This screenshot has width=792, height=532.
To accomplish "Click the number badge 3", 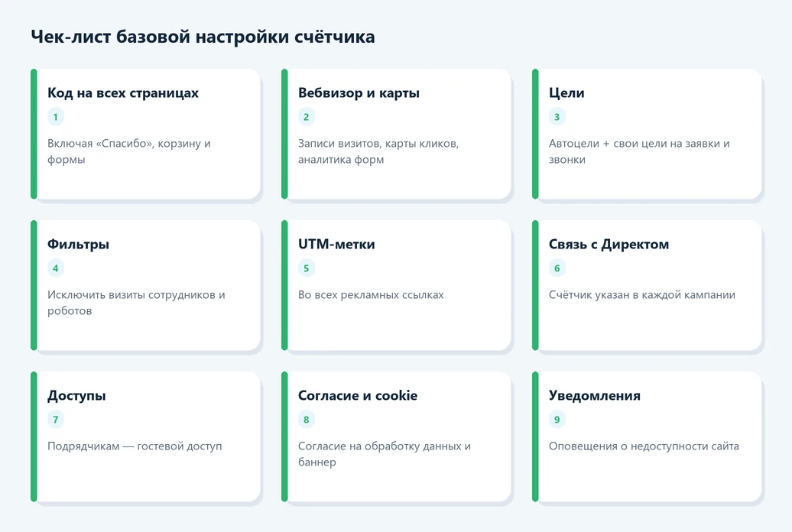I will pyautogui.click(x=557, y=117).
